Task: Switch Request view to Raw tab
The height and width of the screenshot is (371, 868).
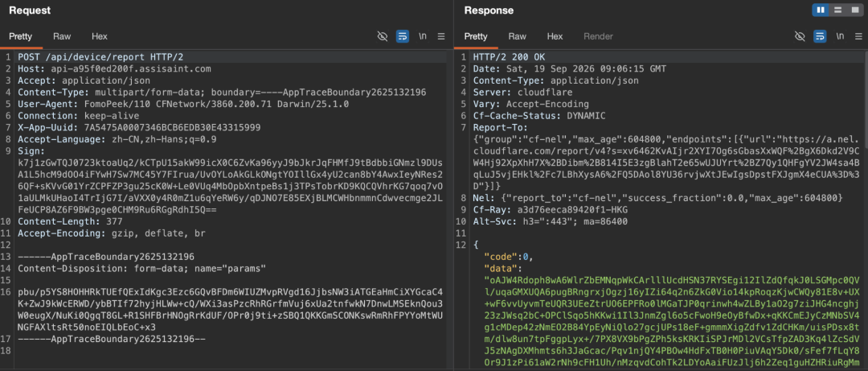Action: pyautogui.click(x=62, y=36)
